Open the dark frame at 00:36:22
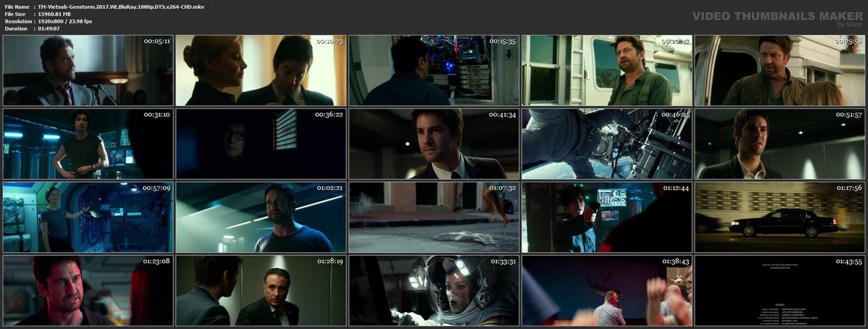Viewport: 868px width, 329px height. (261, 144)
